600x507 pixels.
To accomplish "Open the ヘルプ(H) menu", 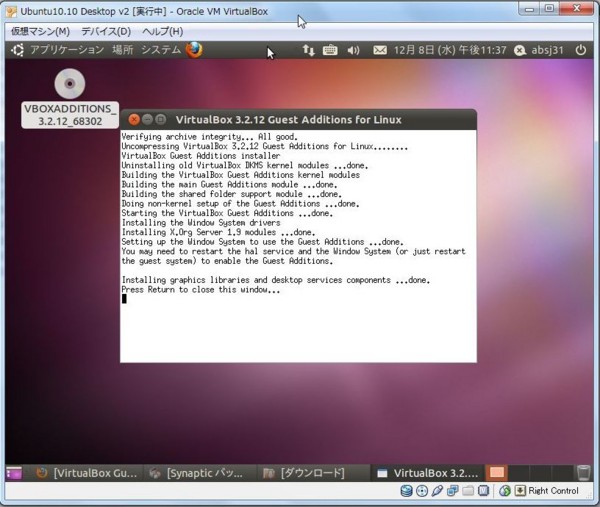I will (163, 31).
